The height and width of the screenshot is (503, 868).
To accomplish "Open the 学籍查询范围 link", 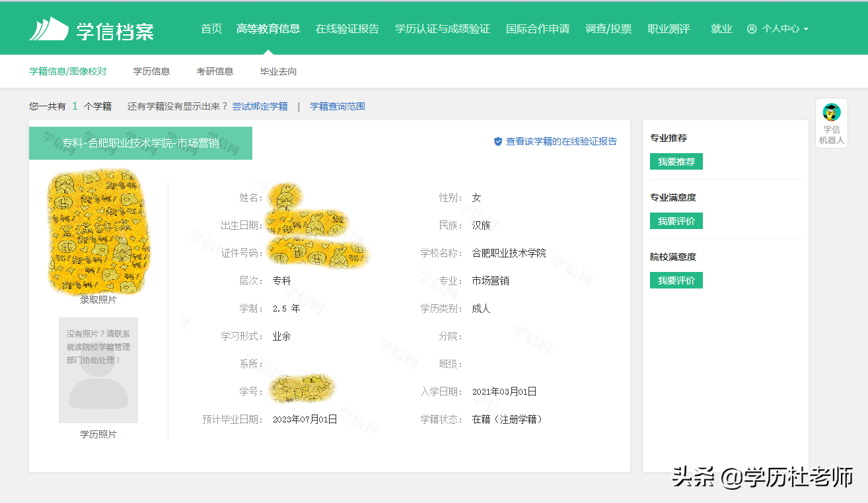I will click(x=338, y=106).
